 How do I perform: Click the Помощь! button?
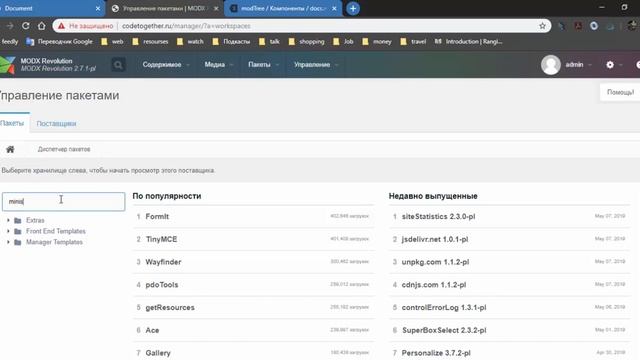pos(620,92)
